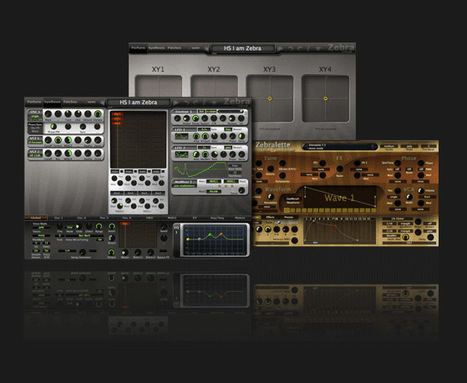The height and width of the screenshot is (383, 467).
Task: Click the orange module in the lower FX grid
Action: (125, 224)
